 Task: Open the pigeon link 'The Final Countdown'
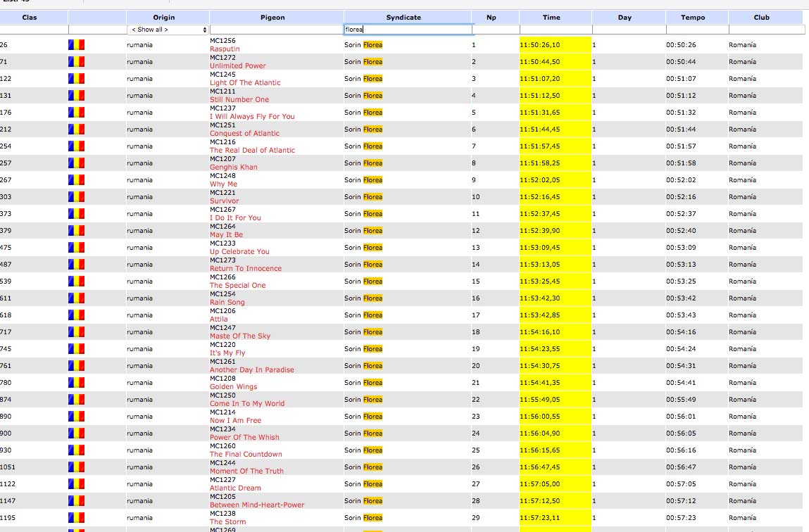click(x=246, y=454)
